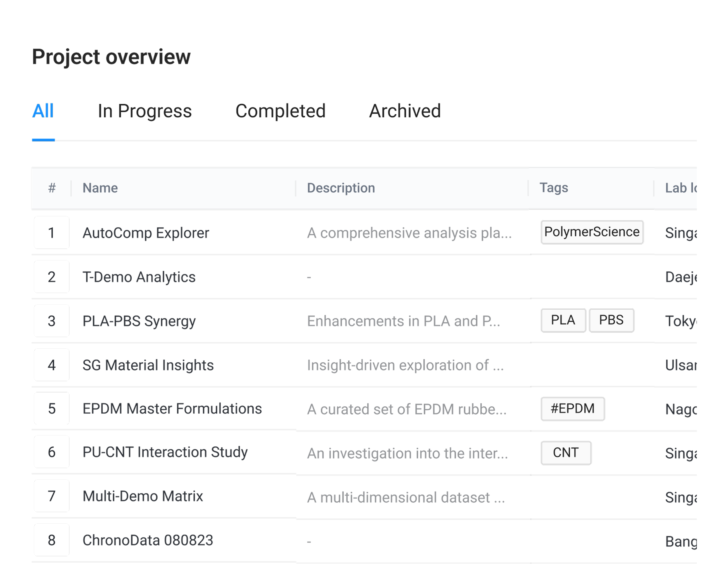
Task: Click the PBS tag chip
Action: tap(611, 320)
